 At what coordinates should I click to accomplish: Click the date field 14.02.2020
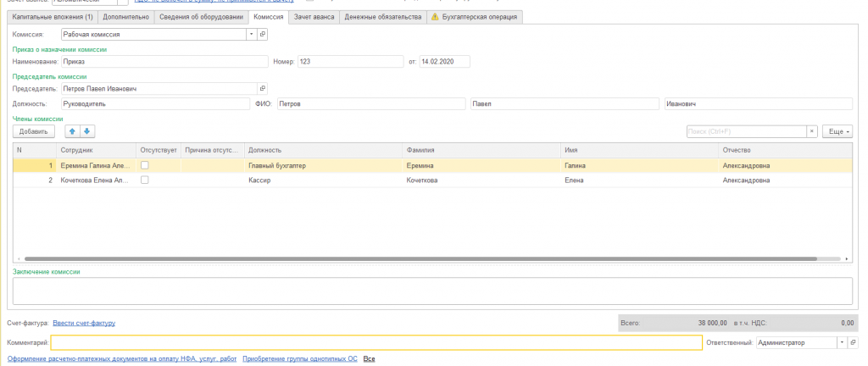[x=444, y=61]
